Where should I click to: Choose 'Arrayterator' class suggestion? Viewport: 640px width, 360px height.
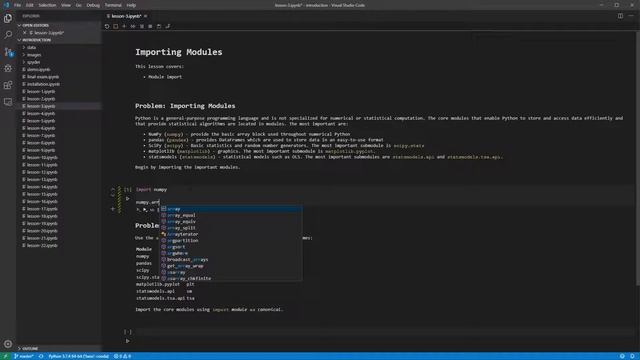coord(231,234)
